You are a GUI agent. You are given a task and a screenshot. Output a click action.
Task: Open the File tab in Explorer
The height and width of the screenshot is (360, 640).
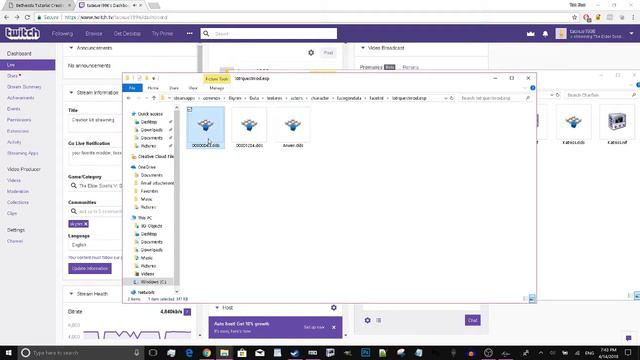pos(132,88)
